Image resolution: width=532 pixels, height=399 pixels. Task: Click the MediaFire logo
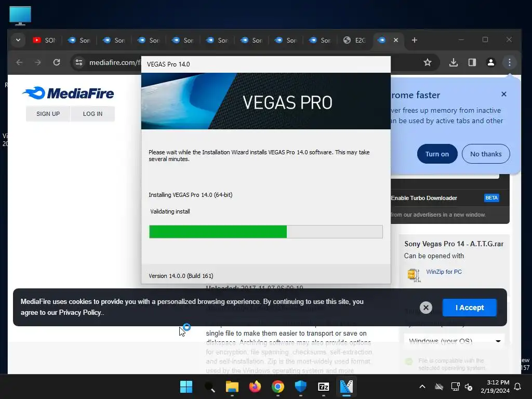(68, 93)
